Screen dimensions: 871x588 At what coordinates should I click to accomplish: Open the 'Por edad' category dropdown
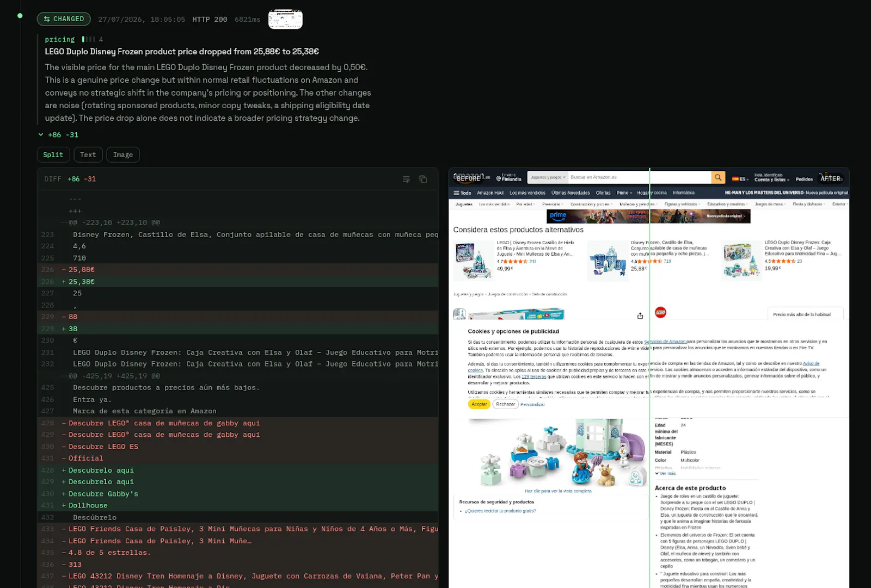tap(525, 204)
